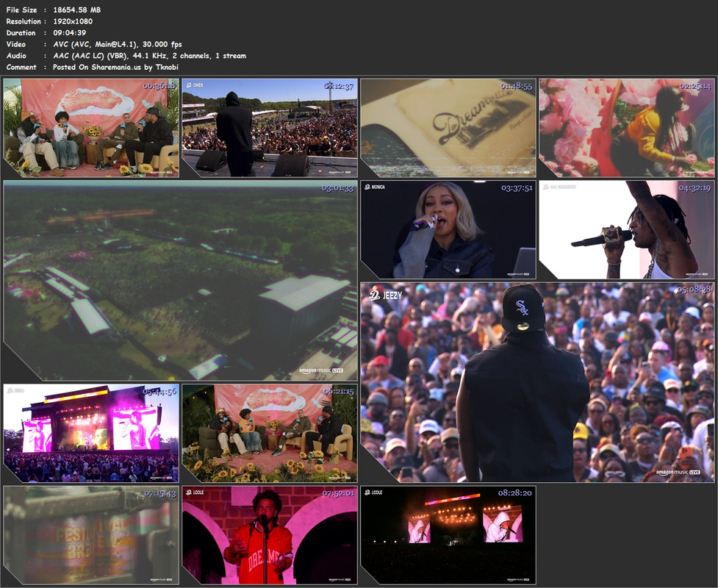Image resolution: width=718 pixels, height=588 pixels.
Task: Select the pink stage thumbnail at 05:44:56
Action: coord(91,433)
